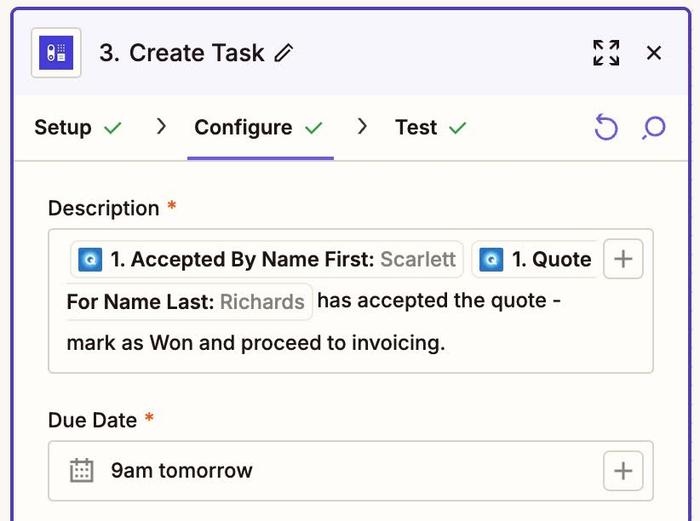Rename step using the pencil icon
The height and width of the screenshot is (521, 700).
click(284, 53)
